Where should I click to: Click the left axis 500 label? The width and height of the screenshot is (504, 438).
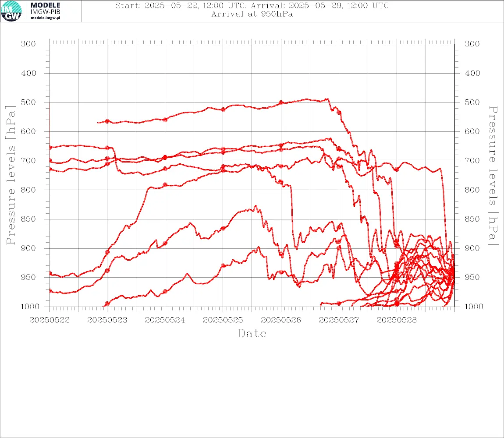[x=28, y=102]
